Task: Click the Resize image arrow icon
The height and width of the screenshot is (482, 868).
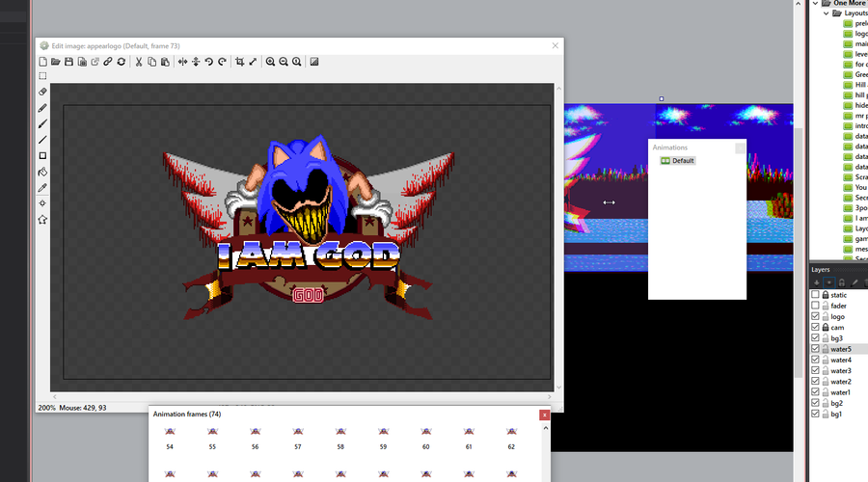Action: [x=253, y=62]
